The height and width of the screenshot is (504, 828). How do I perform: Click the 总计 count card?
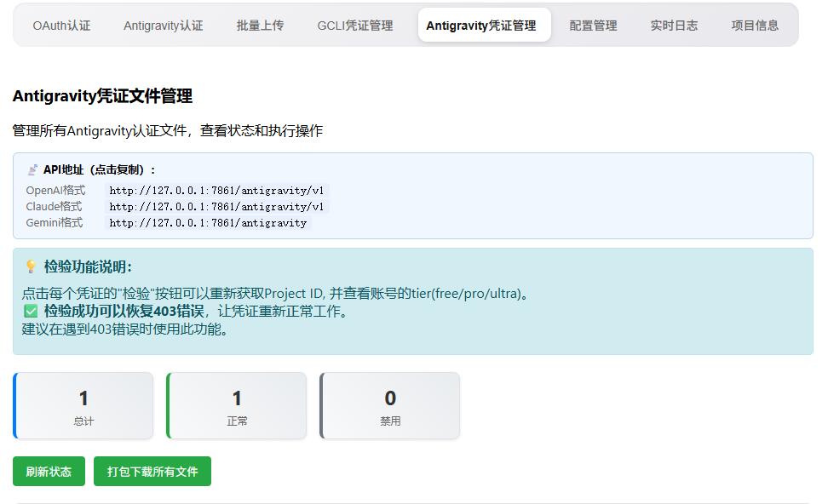pos(83,406)
